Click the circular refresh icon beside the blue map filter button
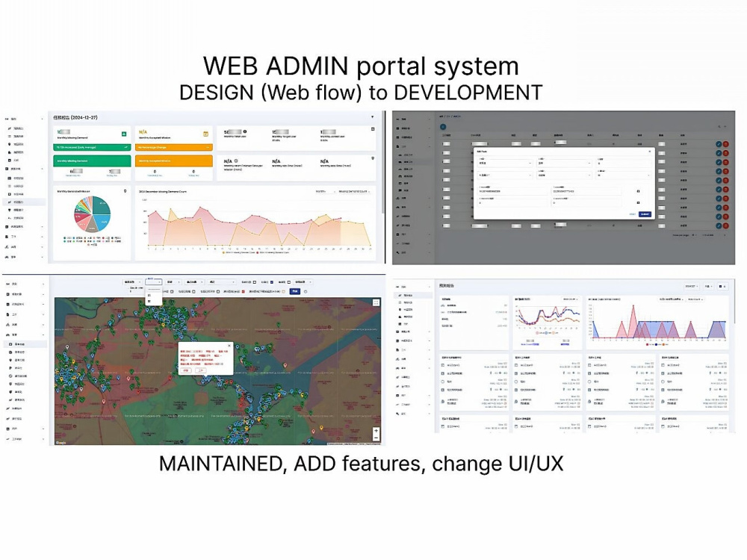Screen dimensions: 747x560 click(x=306, y=291)
